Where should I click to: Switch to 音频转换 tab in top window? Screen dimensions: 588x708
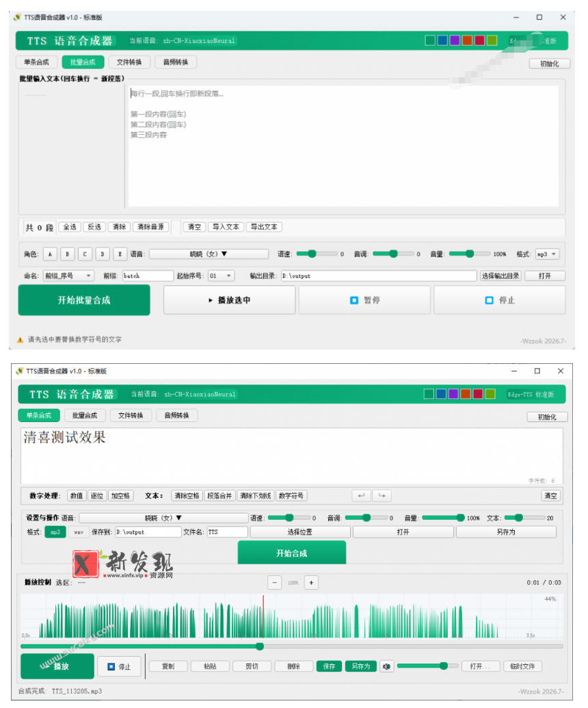[176, 62]
